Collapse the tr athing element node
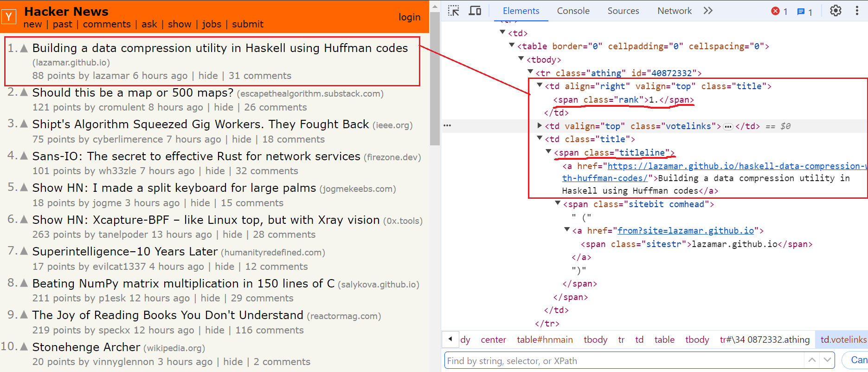 pyautogui.click(x=530, y=72)
